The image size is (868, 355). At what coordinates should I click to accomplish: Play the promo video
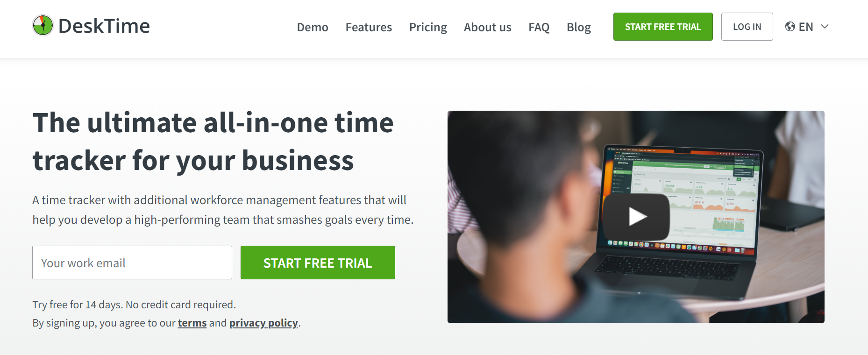click(636, 217)
